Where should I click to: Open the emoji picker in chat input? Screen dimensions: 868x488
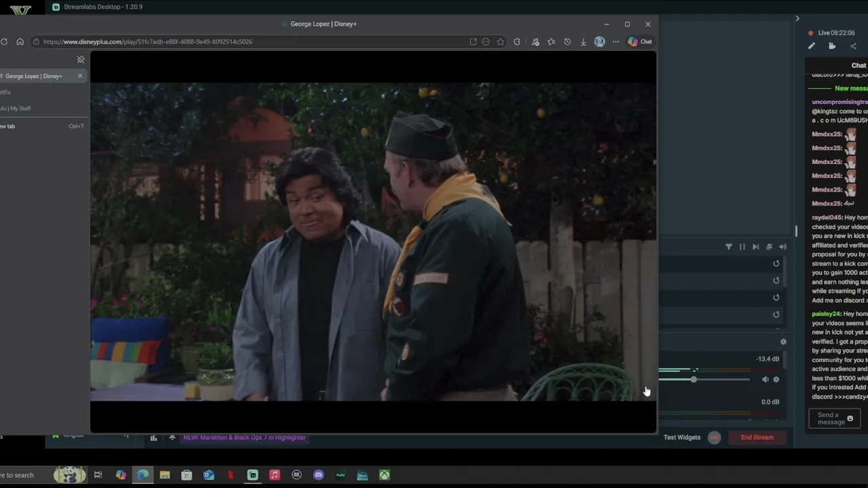[x=850, y=419]
